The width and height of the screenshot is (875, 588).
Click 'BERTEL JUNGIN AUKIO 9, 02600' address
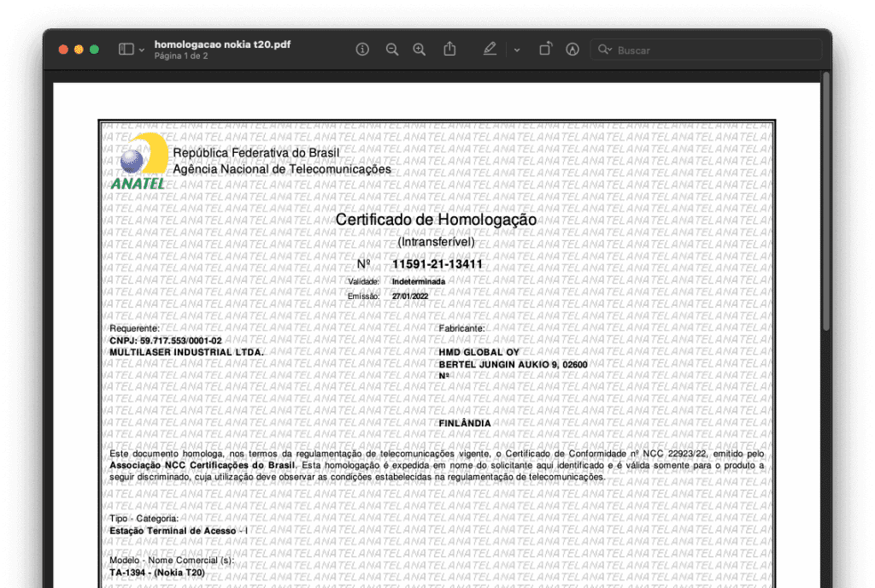pyautogui.click(x=513, y=365)
